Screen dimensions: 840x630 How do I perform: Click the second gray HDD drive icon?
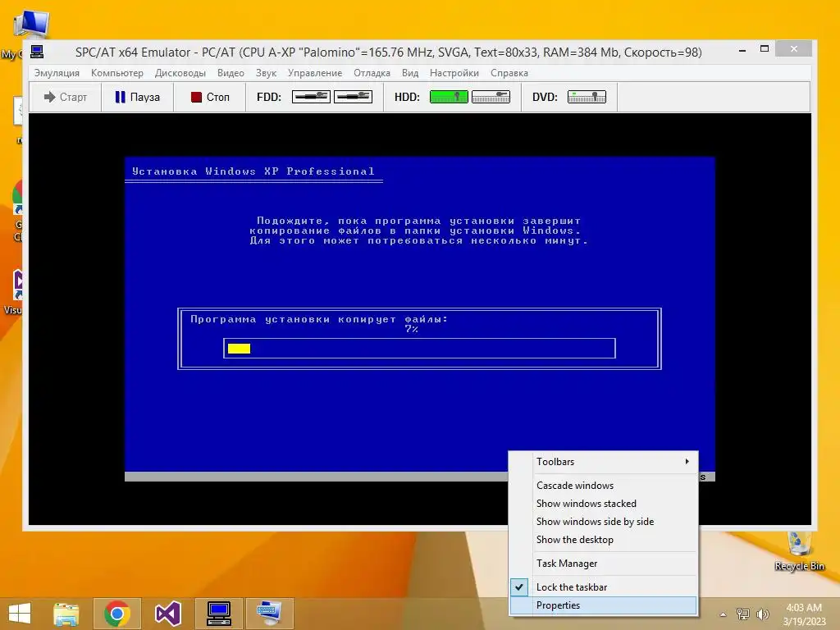point(491,97)
